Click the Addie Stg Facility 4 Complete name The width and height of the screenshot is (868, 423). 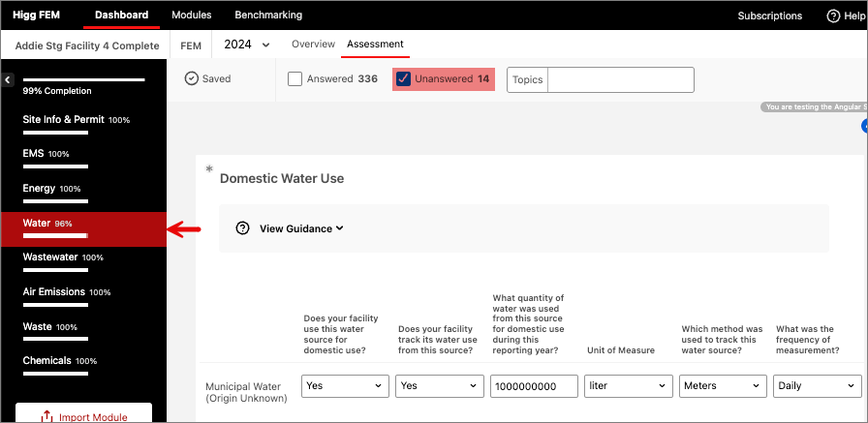[x=87, y=45]
